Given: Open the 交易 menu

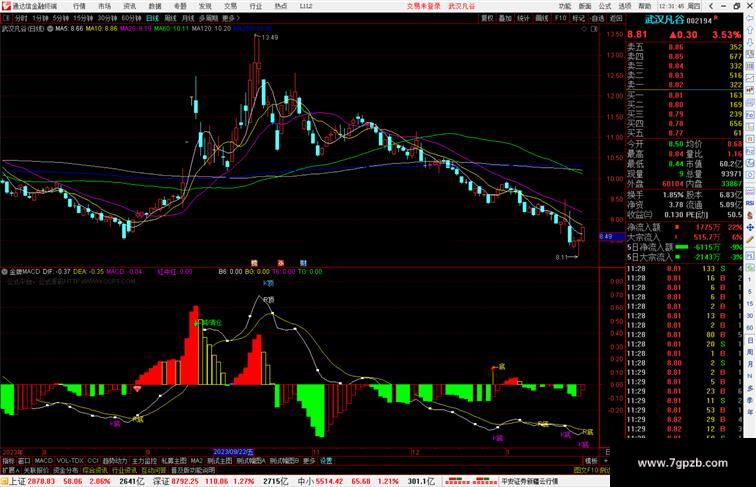Looking at the screenshot, I should click(x=230, y=6).
